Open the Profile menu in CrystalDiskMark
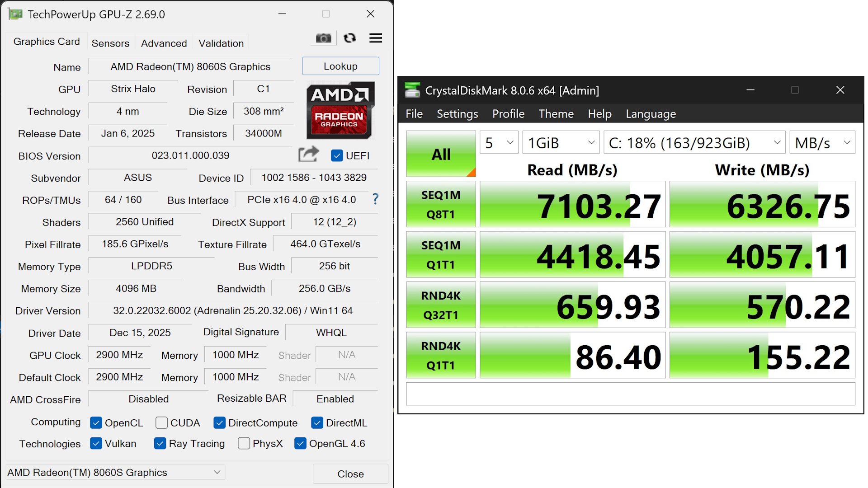 pyautogui.click(x=508, y=114)
